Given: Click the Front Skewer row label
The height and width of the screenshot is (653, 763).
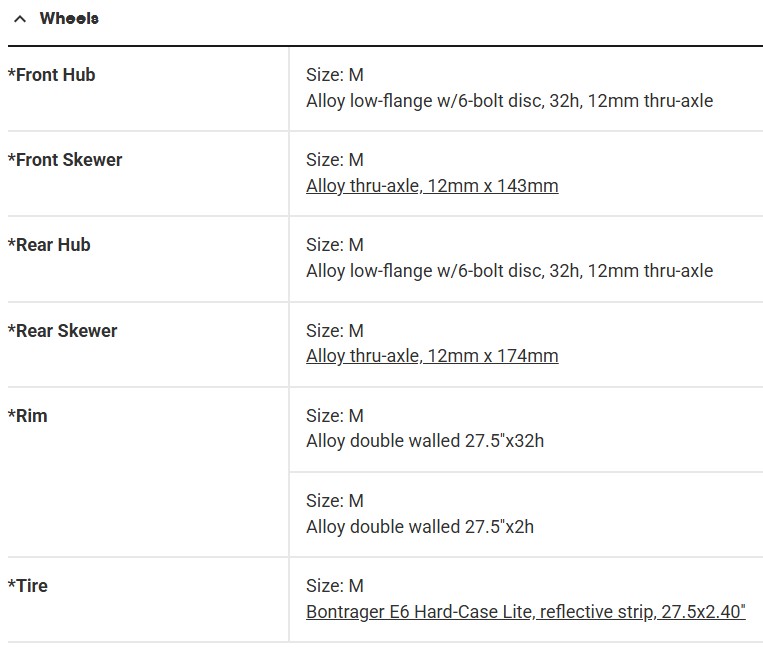Looking at the screenshot, I should [65, 160].
